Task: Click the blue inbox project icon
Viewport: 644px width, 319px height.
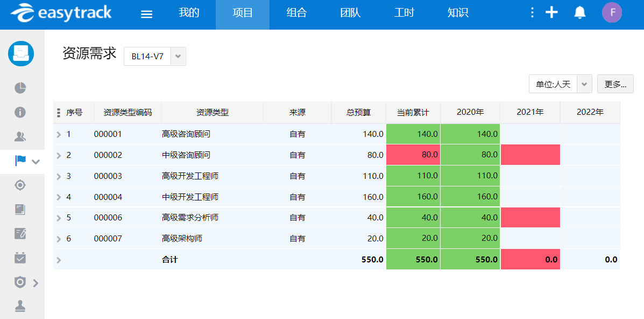Action: coord(21,53)
